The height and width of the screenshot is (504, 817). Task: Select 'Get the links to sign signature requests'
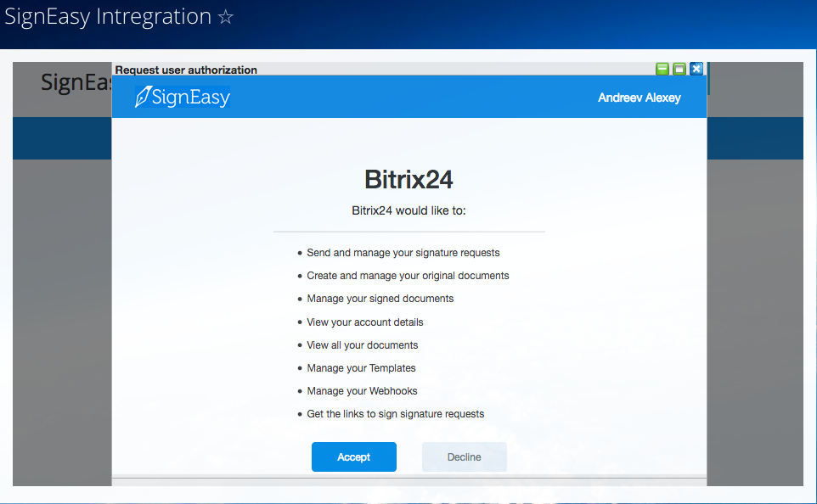[x=396, y=414]
